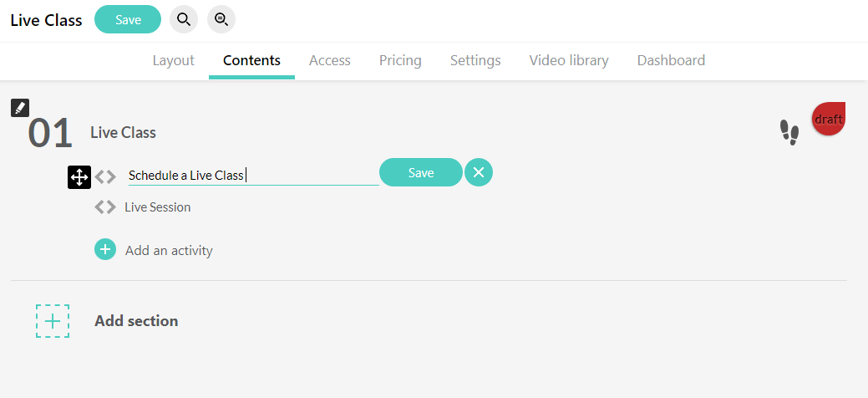Cancel editing with the round X button
This screenshot has height=398, width=868.
point(479,172)
